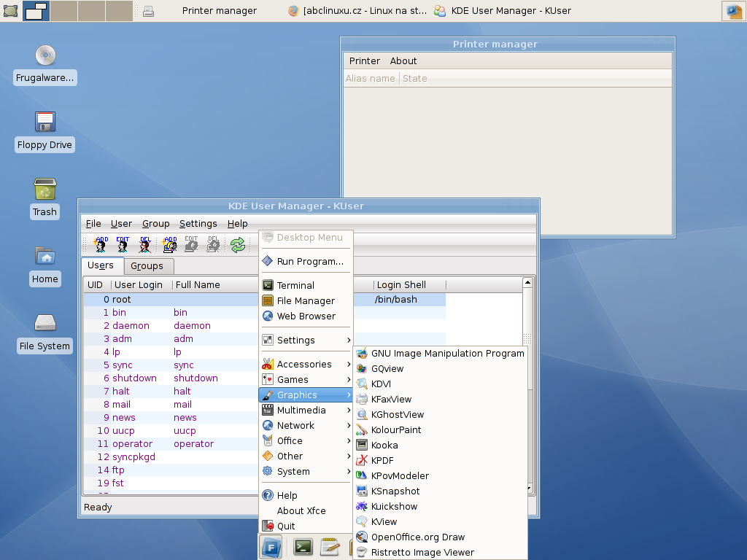Switch to the Groups tab

[x=147, y=266]
